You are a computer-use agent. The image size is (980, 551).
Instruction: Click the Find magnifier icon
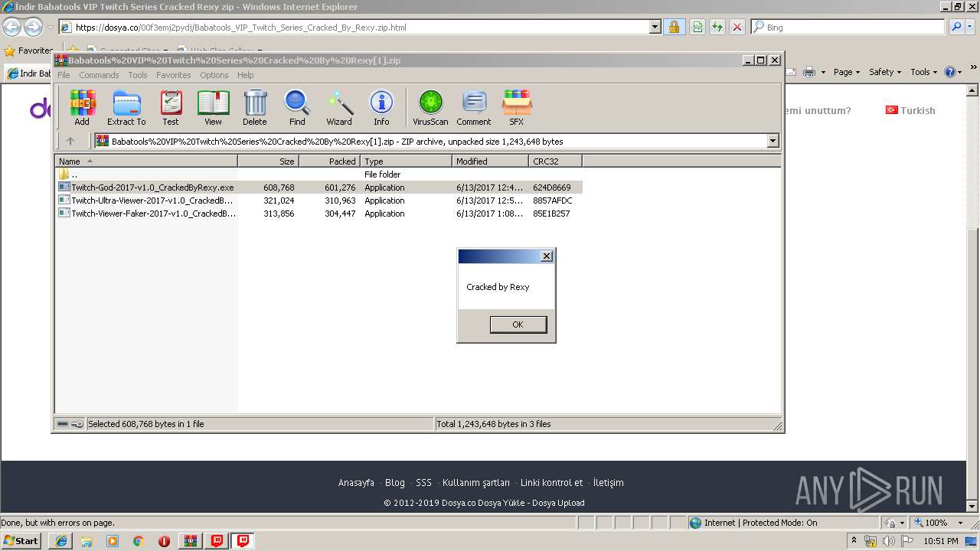[x=297, y=108]
